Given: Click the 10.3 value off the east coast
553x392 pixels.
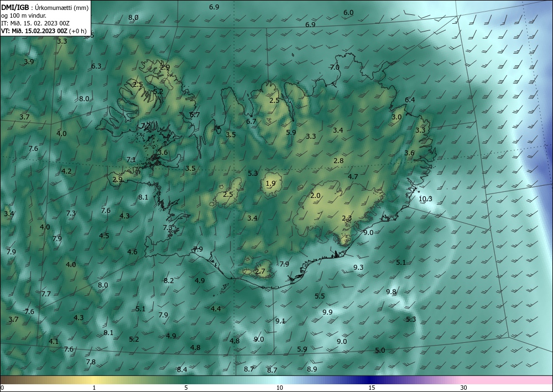Looking at the screenshot, I should point(425,199).
